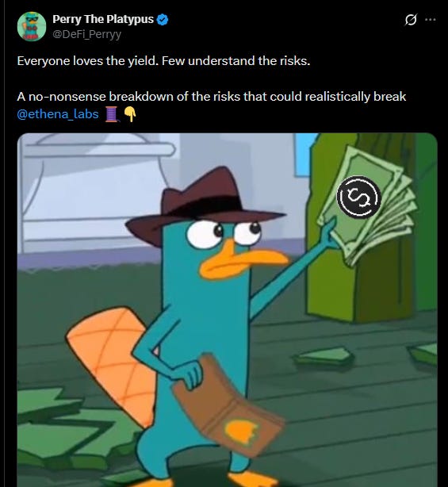Screen dimensions: 448x487
Task: Click the @DeFi_Perryy handle
Action: (x=87, y=34)
